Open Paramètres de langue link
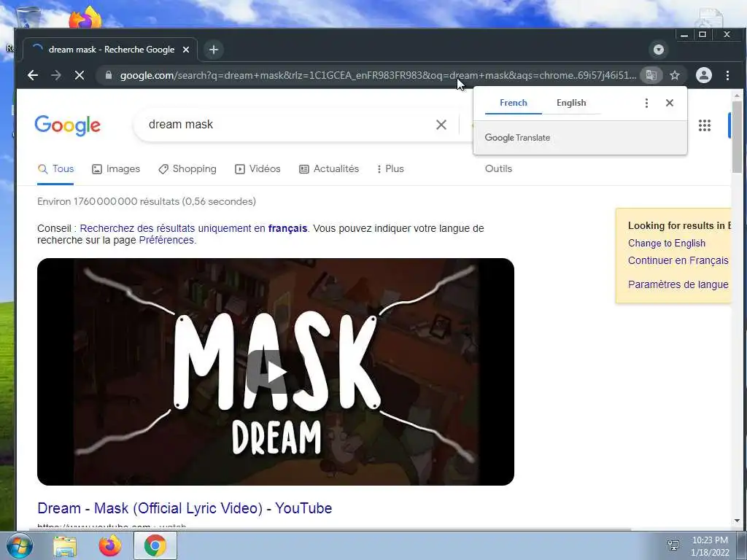 coord(678,285)
